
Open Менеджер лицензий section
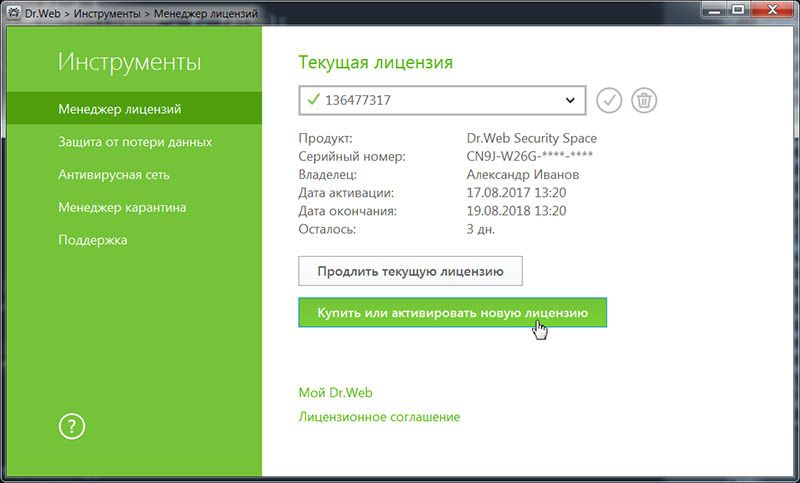pos(134,109)
